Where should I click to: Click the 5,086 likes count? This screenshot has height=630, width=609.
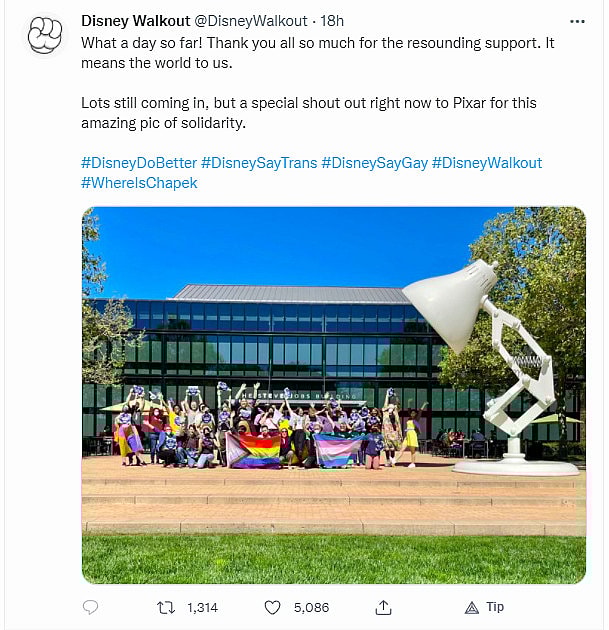pyautogui.click(x=311, y=607)
